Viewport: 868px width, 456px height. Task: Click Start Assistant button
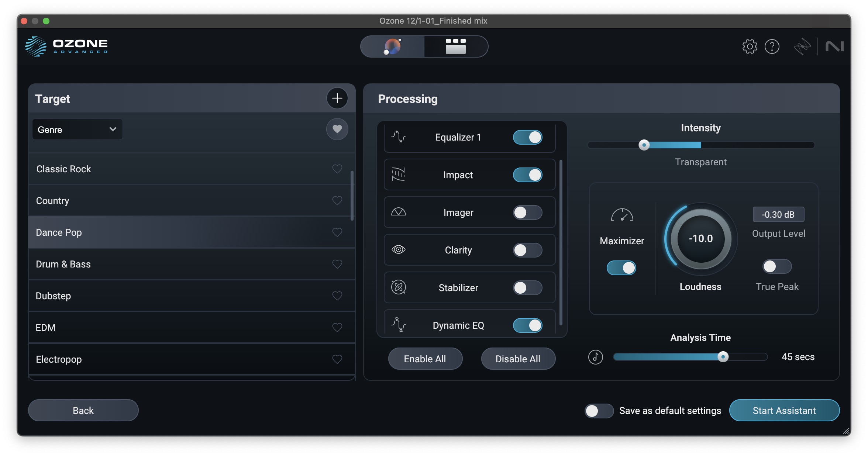coord(784,410)
